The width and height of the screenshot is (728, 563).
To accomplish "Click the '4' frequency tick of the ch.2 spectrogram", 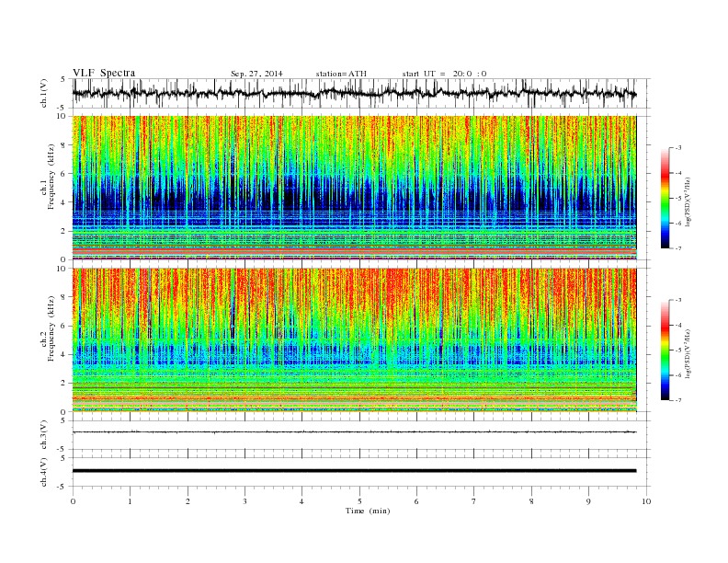I will pos(64,354).
